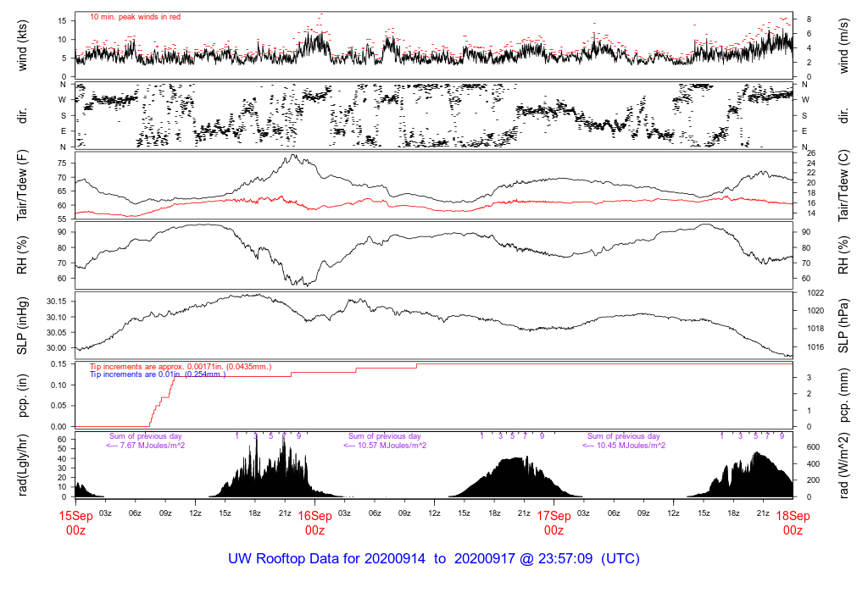This screenshot has width=868, height=593.
Task: Click the "rad (W/m^2)" axis label
Action: (844, 465)
